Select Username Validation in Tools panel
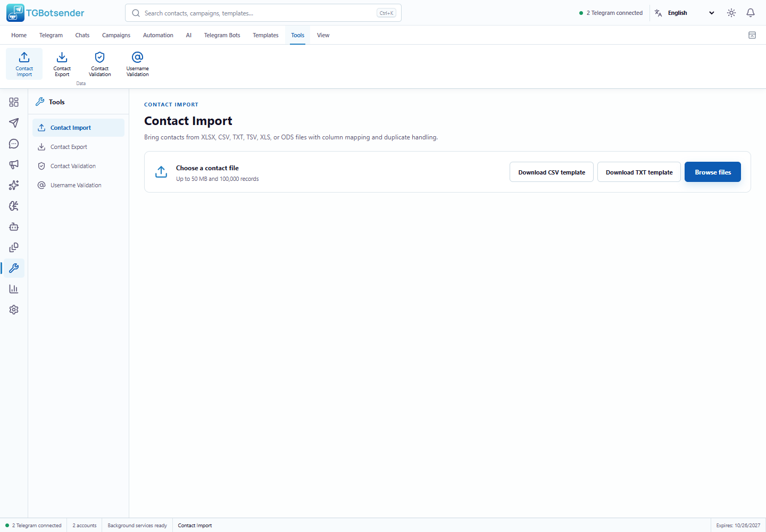 [78, 185]
